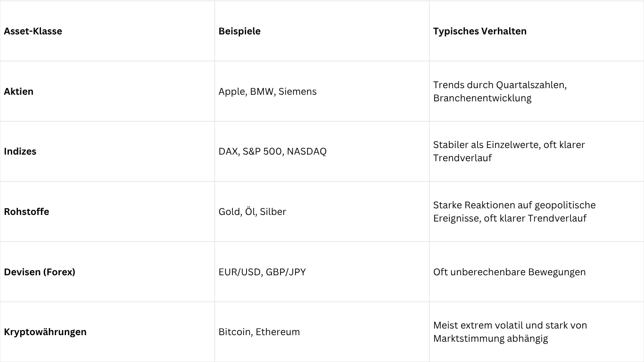Click the Marktstimmung abhängig line
The image size is (644, 362).
tap(490, 338)
